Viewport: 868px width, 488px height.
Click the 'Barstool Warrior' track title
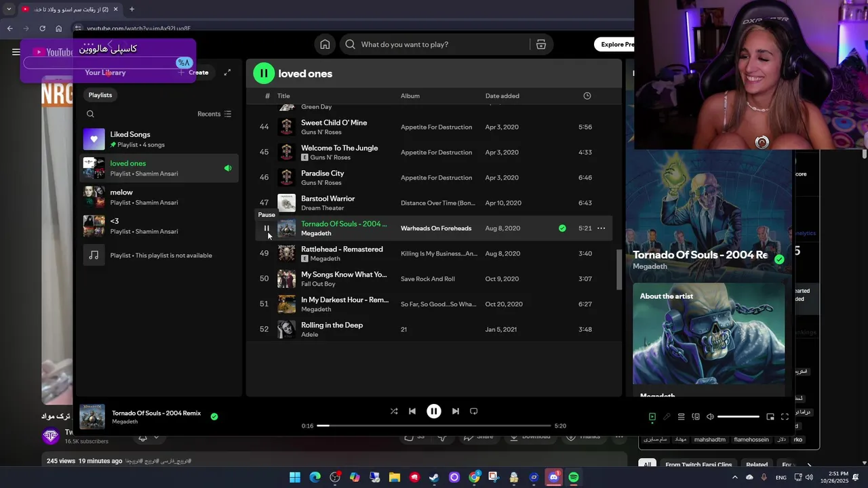328,199
